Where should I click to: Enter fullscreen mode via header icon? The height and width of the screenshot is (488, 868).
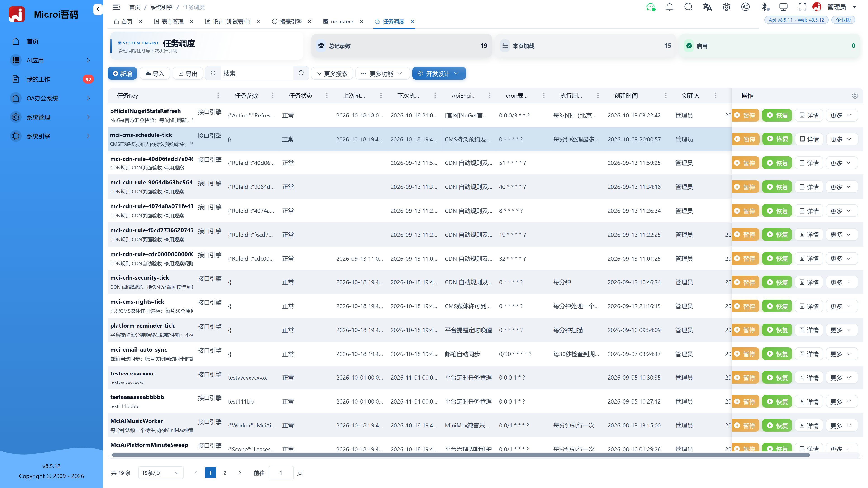pos(802,7)
